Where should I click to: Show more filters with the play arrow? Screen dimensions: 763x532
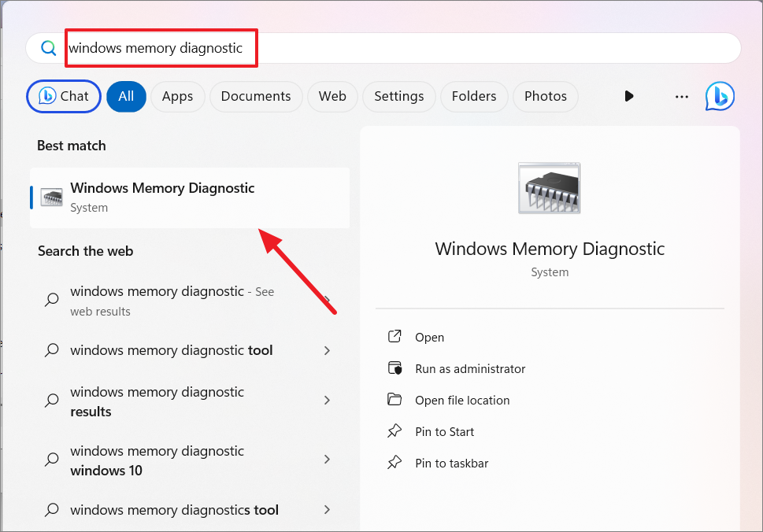pos(628,96)
